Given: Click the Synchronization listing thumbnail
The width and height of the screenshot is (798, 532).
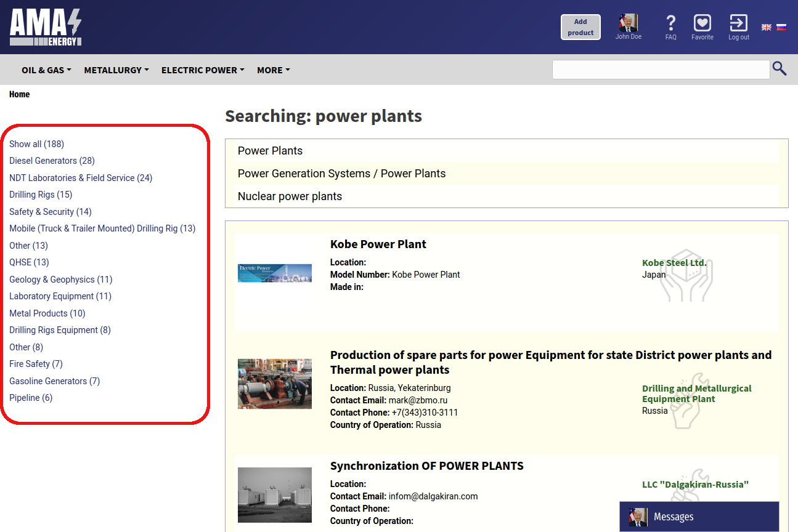Looking at the screenshot, I should 275,494.
